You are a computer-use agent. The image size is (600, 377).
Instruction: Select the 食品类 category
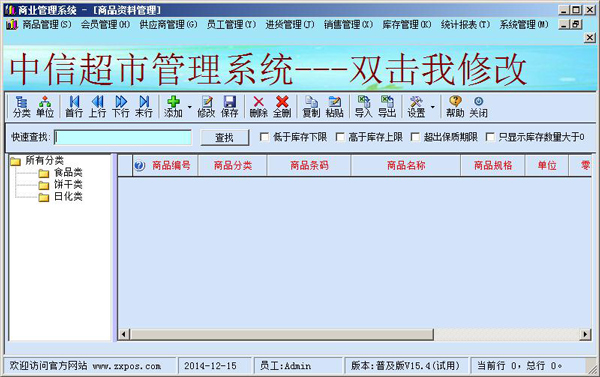coord(68,173)
